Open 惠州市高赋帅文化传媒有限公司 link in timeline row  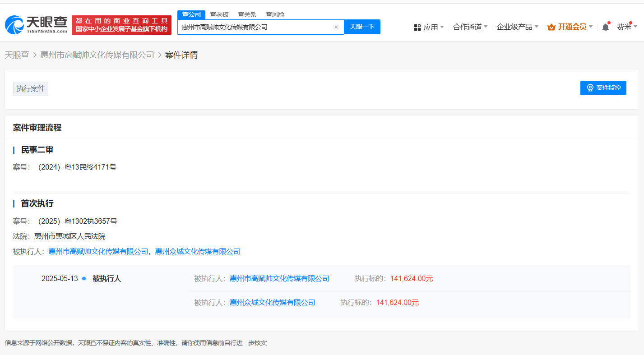(280, 279)
